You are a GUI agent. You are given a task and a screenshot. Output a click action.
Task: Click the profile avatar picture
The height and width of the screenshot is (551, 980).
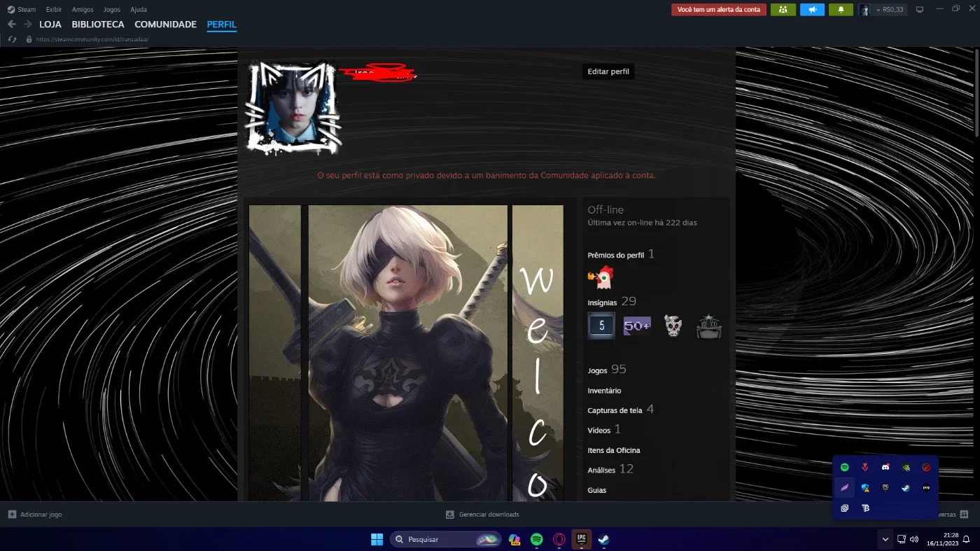tap(293, 107)
